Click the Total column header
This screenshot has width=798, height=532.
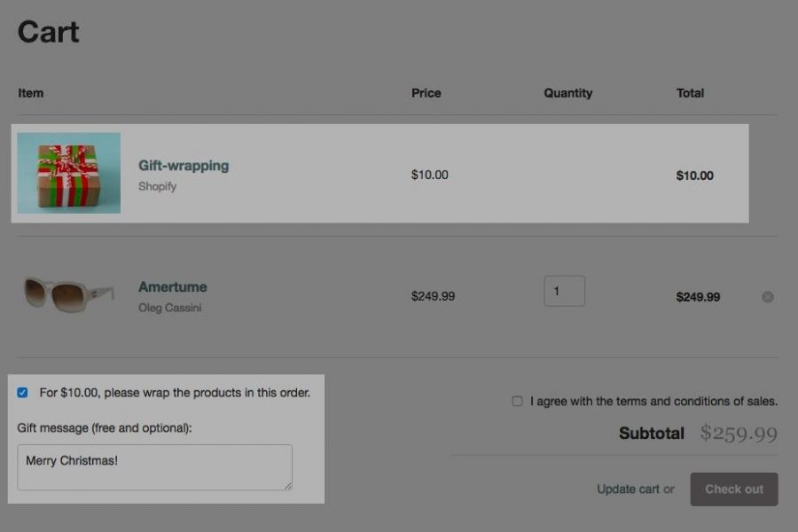pos(691,93)
